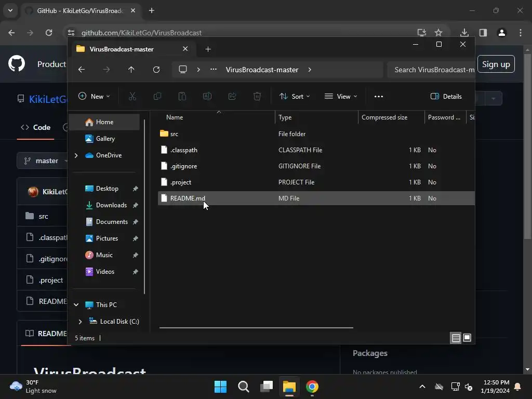Click the PC icon in address bar

[183, 70]
